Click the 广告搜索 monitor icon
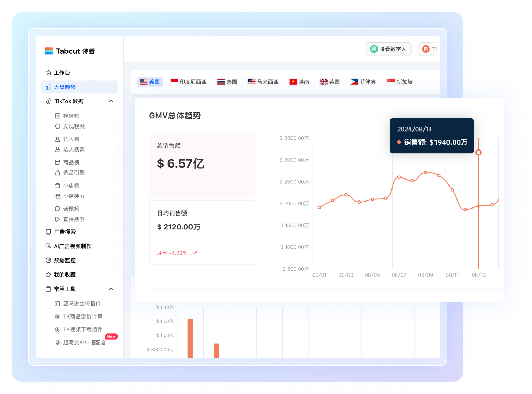Viewport: 532px width, 394px height. (48, 232)
